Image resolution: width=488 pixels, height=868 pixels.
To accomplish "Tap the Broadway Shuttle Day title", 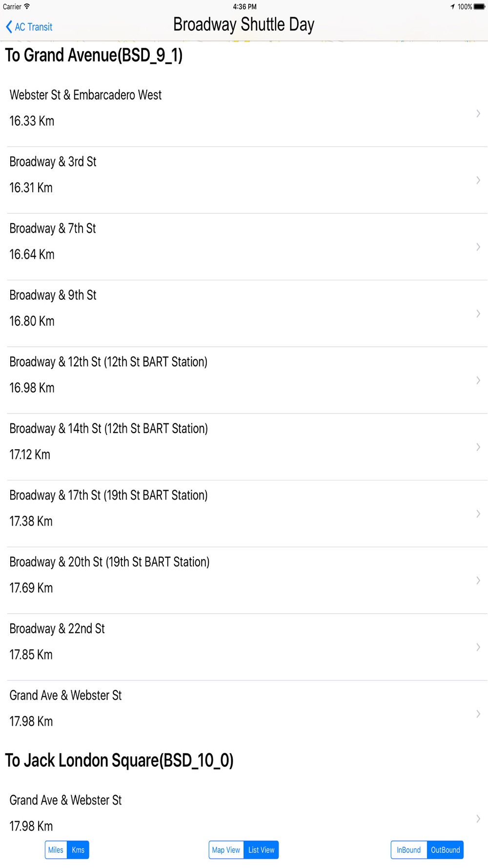I will tap(244, 24).
